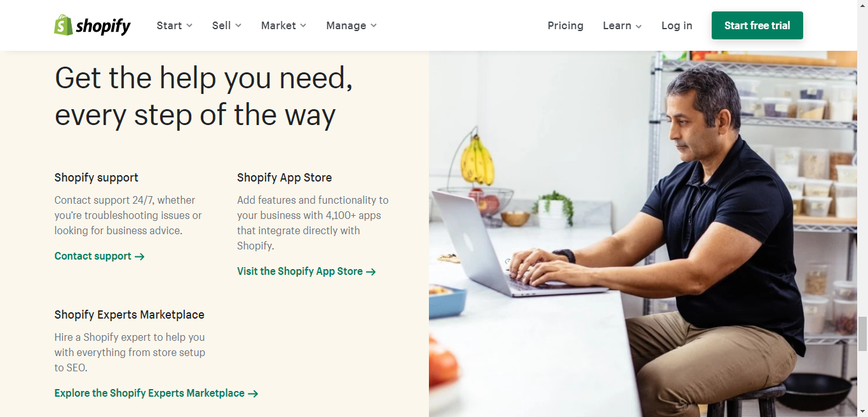
Task: Click the Start menu chevron icon
Action: coord(189,25)
